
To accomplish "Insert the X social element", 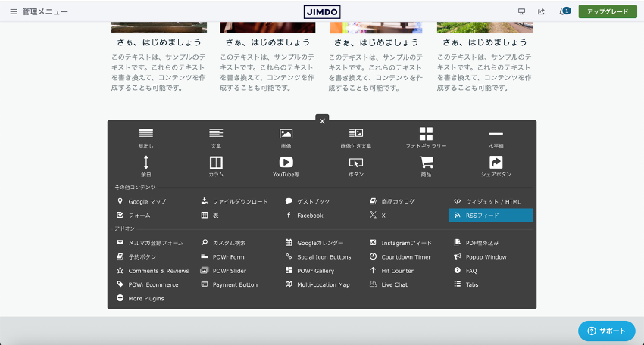I will pos(377,216).
